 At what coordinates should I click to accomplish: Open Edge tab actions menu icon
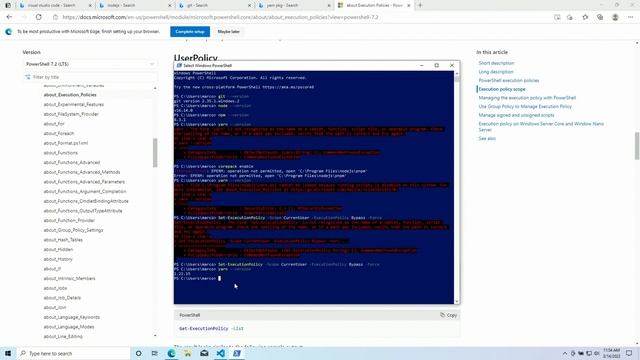tap(8, 5)
